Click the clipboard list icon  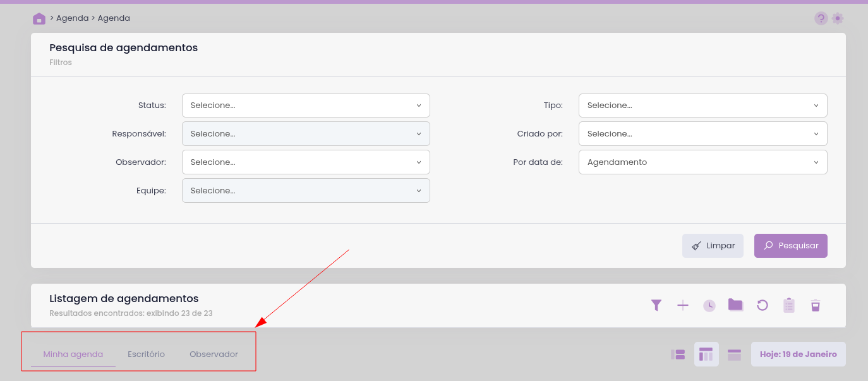(788, 306)
